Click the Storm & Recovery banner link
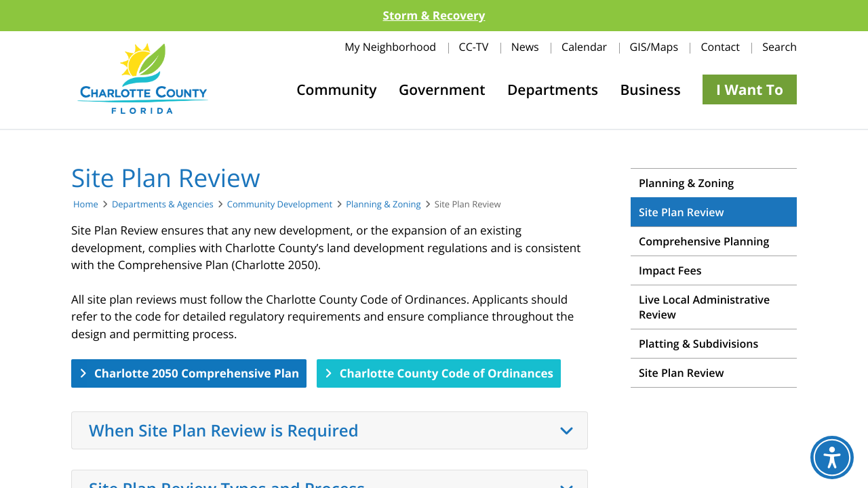Viewport: 868px width, 488px height. click(433, 16)
